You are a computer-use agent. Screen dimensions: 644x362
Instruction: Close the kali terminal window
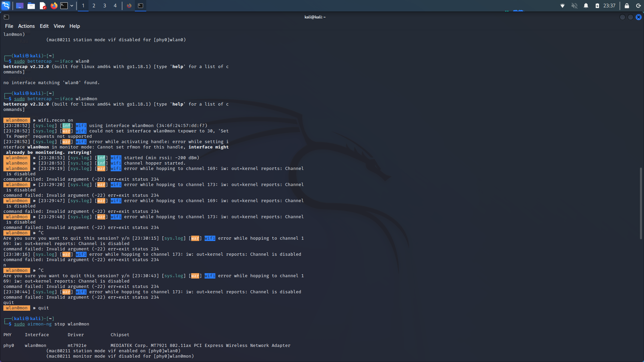tap(639, 17)
